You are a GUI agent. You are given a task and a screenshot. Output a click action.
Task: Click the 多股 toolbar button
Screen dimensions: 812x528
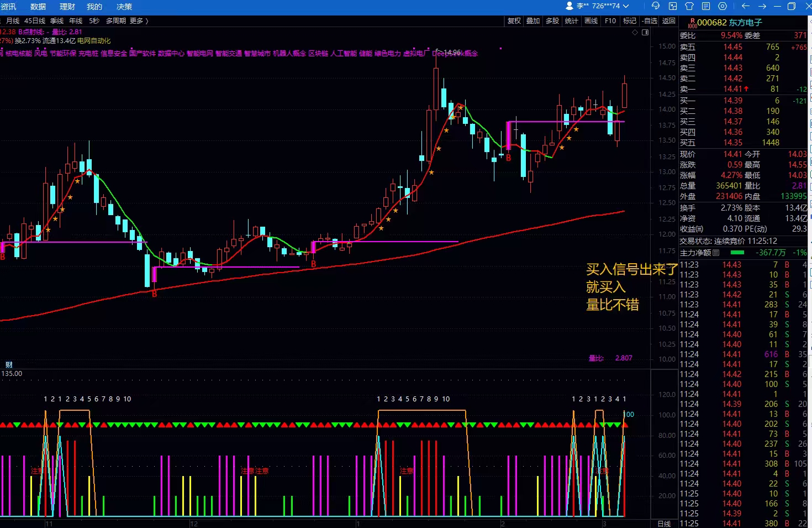pyautogui.click(x=552, y=21)
